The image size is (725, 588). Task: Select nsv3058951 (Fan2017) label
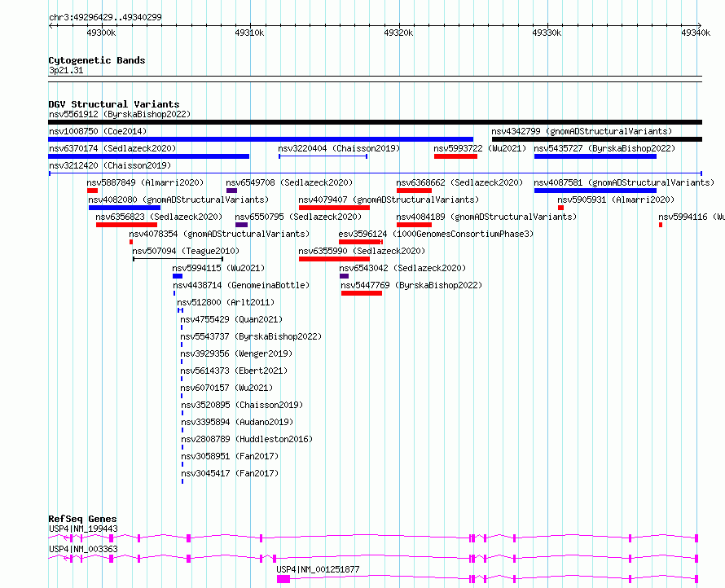click(230, 456)
